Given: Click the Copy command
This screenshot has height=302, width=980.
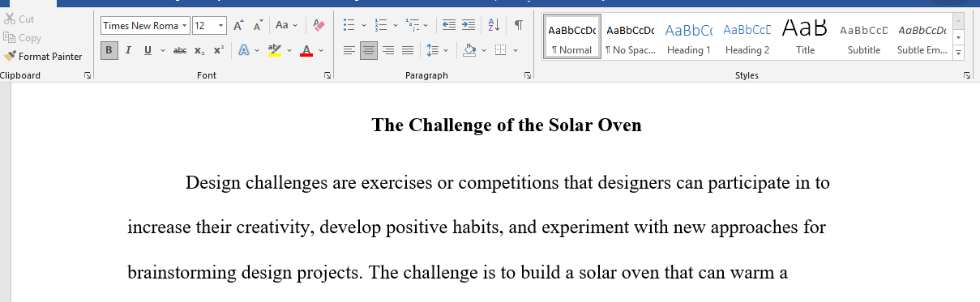Looking at the screenshot, I should click(23, 37).
